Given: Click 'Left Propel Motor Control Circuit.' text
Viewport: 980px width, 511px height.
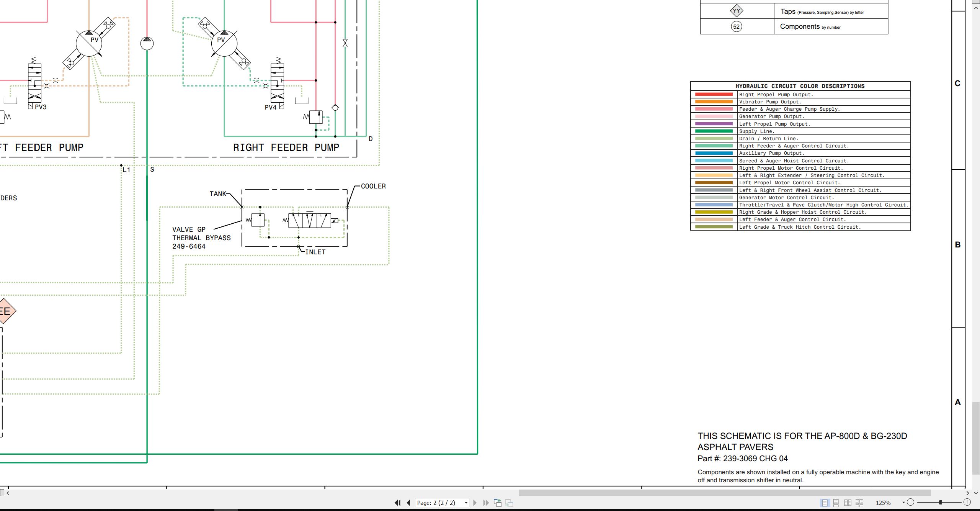Looking at the screenshot, I should tap(789, 183).
